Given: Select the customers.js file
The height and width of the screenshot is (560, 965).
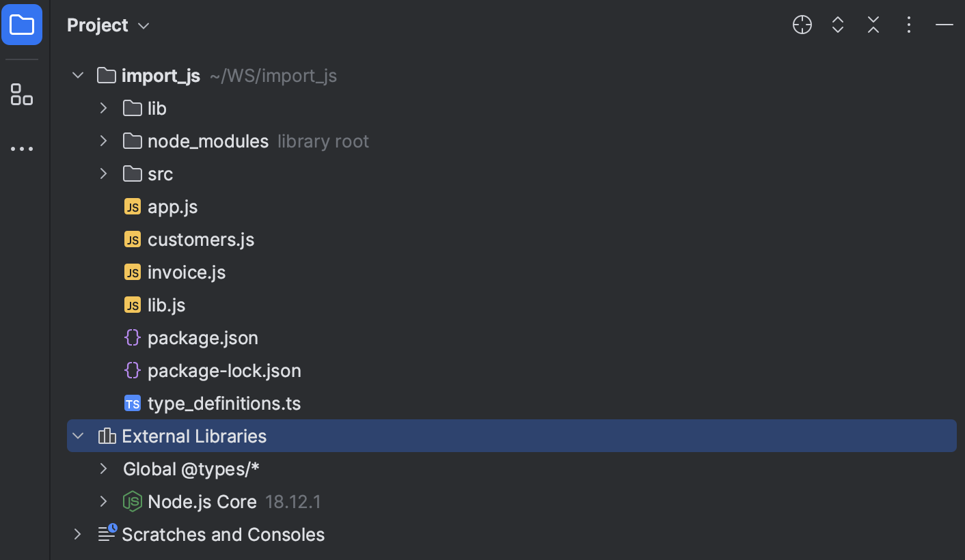Looking at the screenshot, I should [x=201, y=239].
